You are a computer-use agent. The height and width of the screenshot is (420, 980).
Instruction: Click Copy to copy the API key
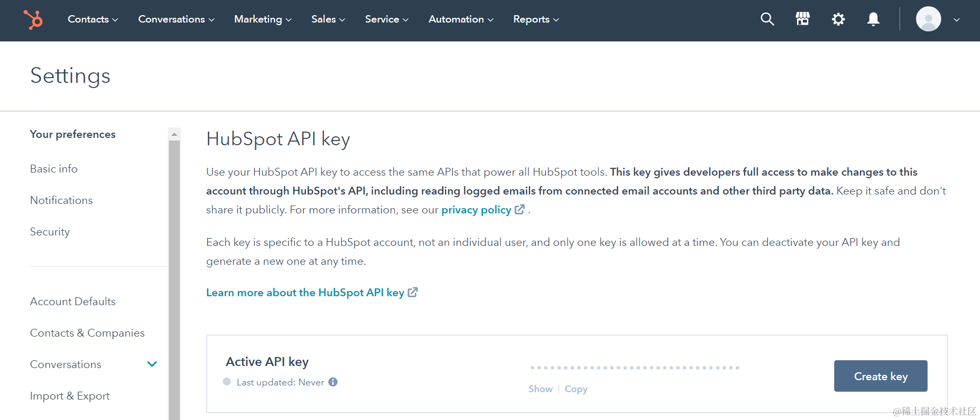click(576, 389)
